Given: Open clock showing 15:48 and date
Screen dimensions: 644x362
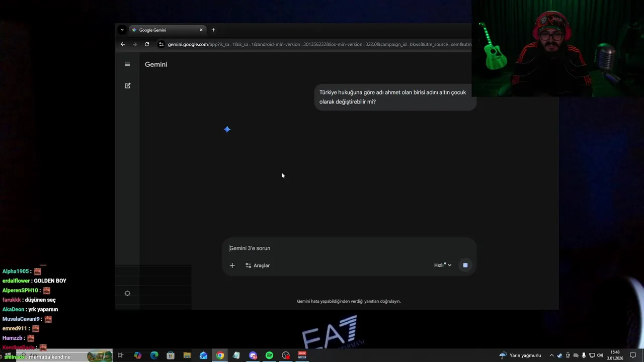Looking at the screenshot, I should 615,355.
